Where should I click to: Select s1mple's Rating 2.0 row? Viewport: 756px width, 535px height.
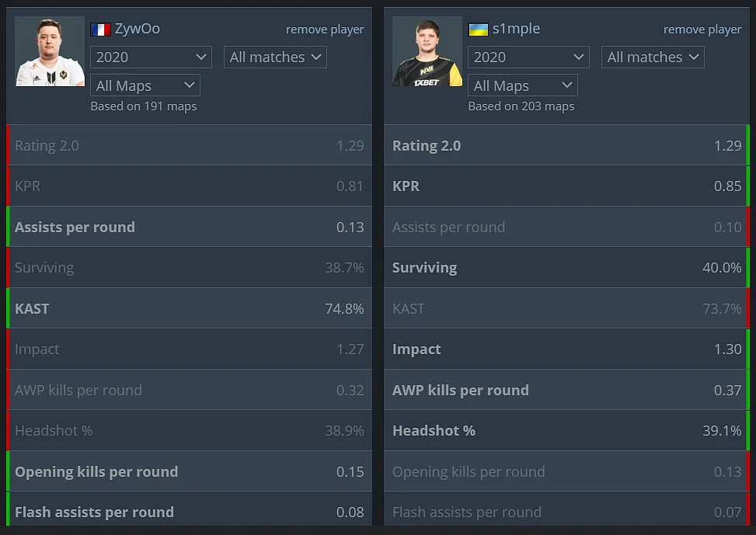(x=566, y=145)
